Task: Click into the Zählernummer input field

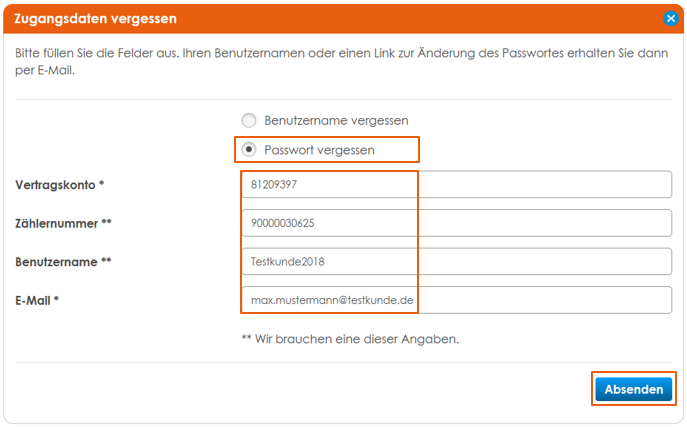Action: point(456,223)
